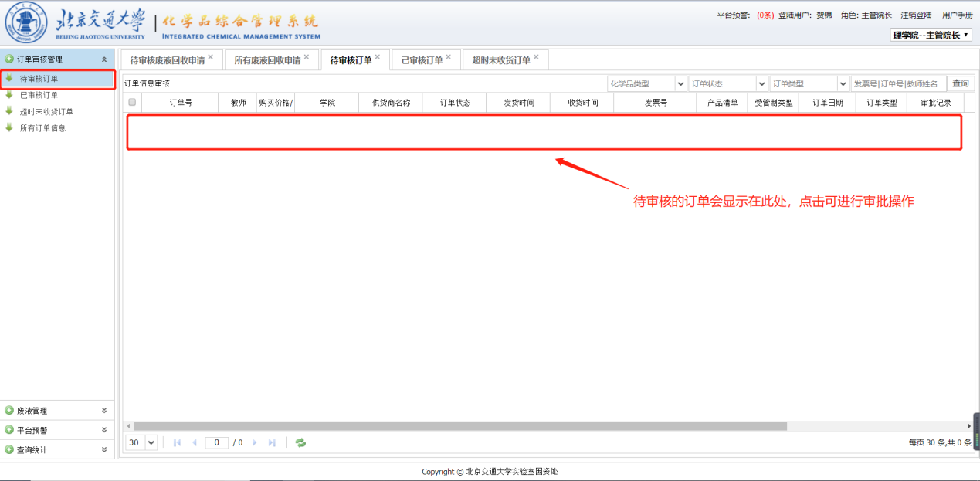Click the green refresh icon in pagination bar
This screenshot has height=481, width=980.
coord(300,442)
